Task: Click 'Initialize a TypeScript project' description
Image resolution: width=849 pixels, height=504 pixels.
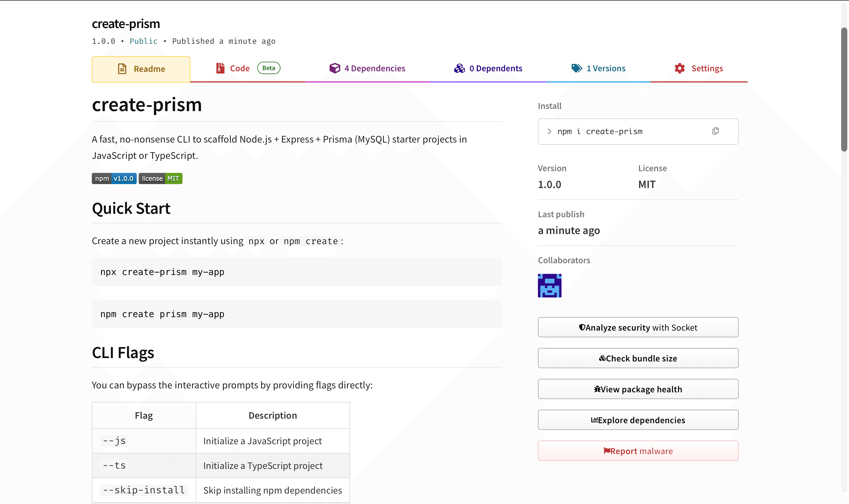Action: tap(263, 466)
